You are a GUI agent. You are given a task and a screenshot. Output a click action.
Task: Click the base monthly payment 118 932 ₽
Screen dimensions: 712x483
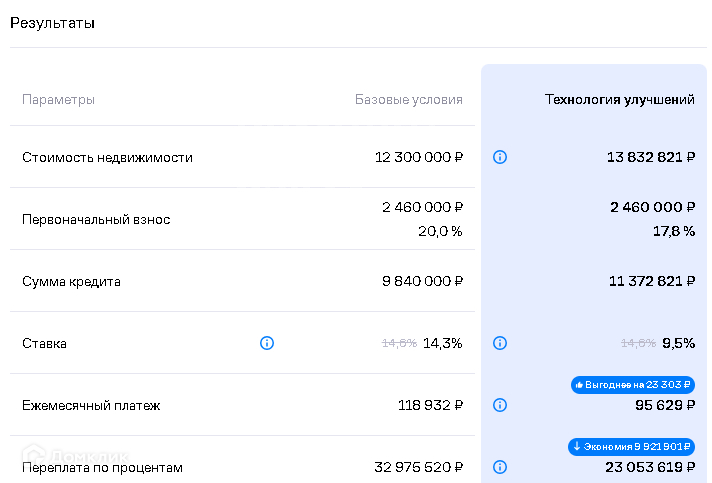tap(430, 405)
